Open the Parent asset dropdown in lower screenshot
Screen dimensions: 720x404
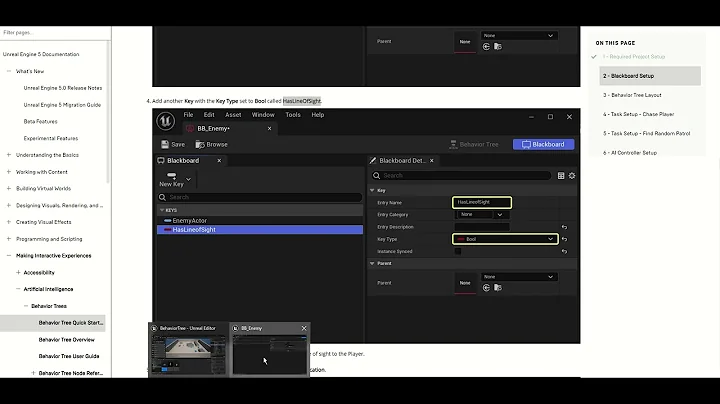click(519, 277)
